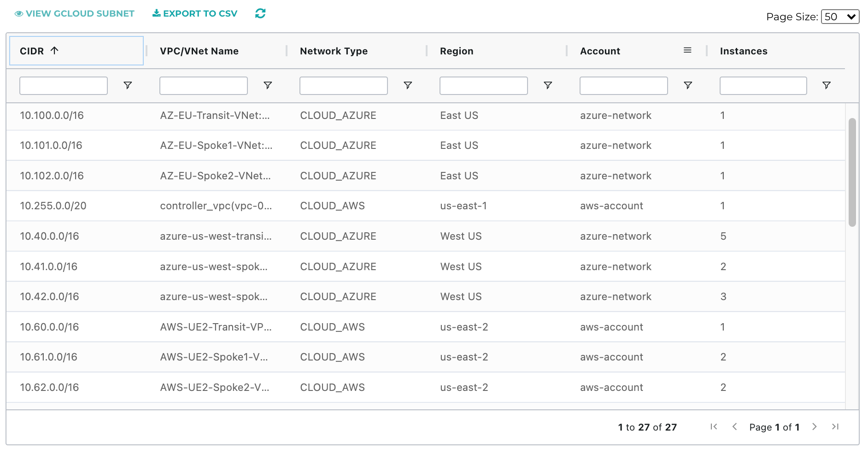This screenshot has height=449, width=868.
Task: Click the AWS-UE2-Transit-VP... name cell
Action: 216,327
